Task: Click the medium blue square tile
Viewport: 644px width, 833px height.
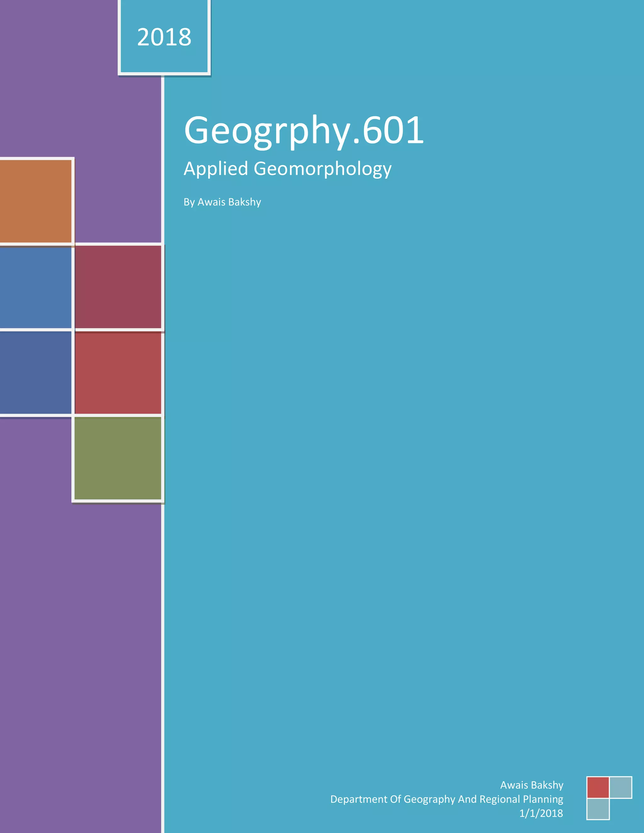Action: 36,287
